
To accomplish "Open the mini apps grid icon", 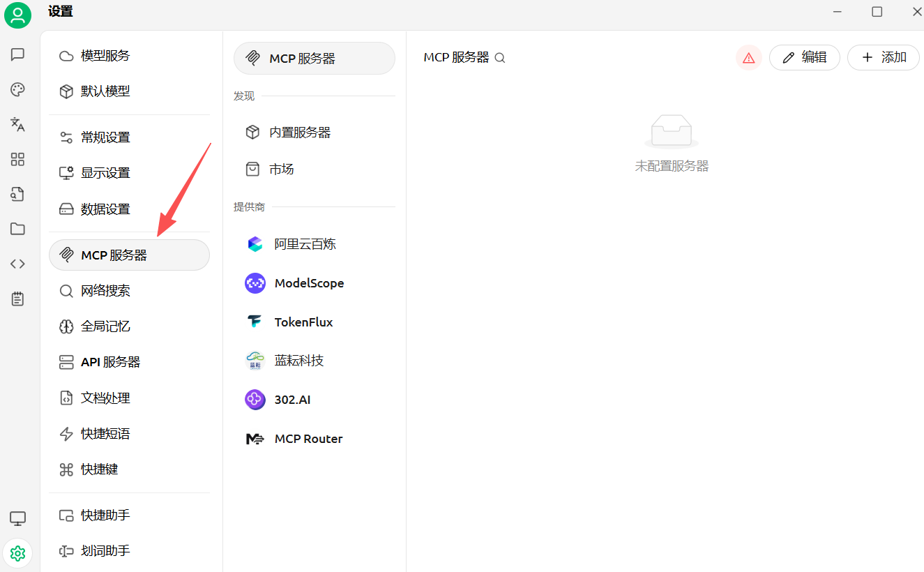I will tap(17, 159).
